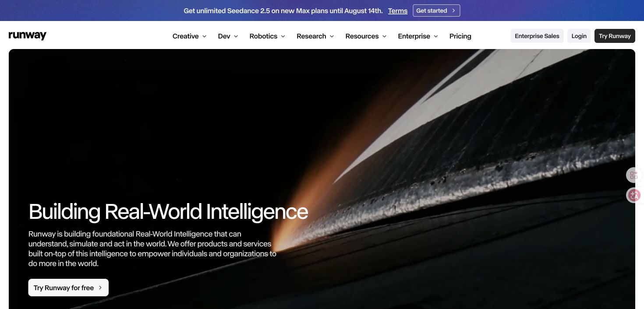Open the Login page
This screenshot has height=309, width=644.
pos(579,36)
